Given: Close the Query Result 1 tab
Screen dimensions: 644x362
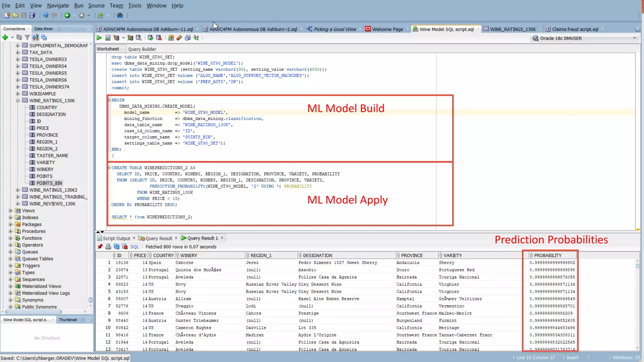Looking at the screenshot, I should pyautogui.click(x=222, y=238).
